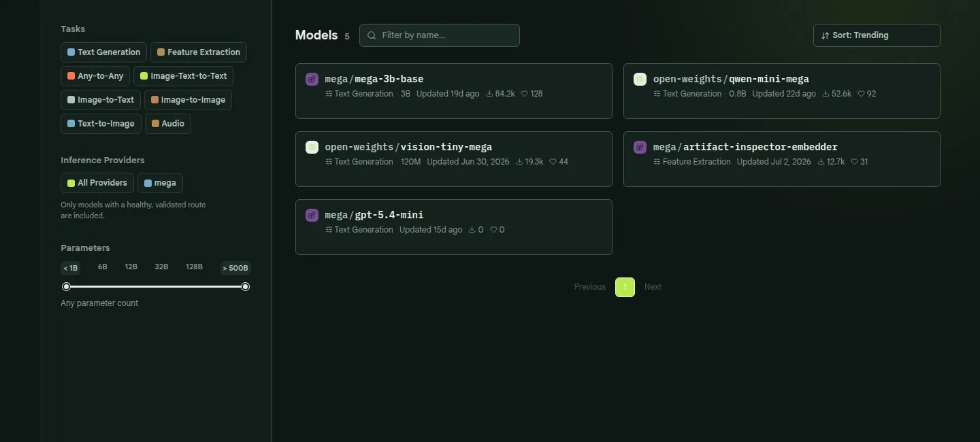Click the mega-3b-base purple avatar icon
The width and height of the screenshot is (980, 442).
point(312,79)
